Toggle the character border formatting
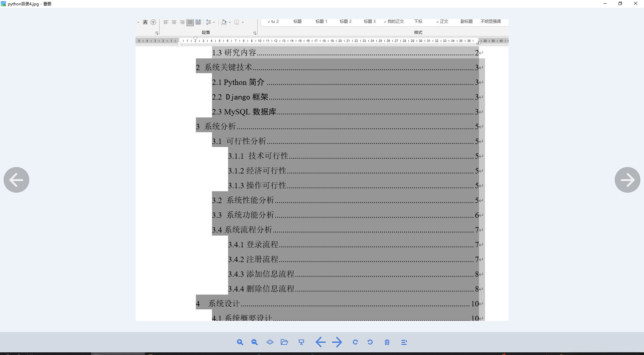 (x=153, y=22)
